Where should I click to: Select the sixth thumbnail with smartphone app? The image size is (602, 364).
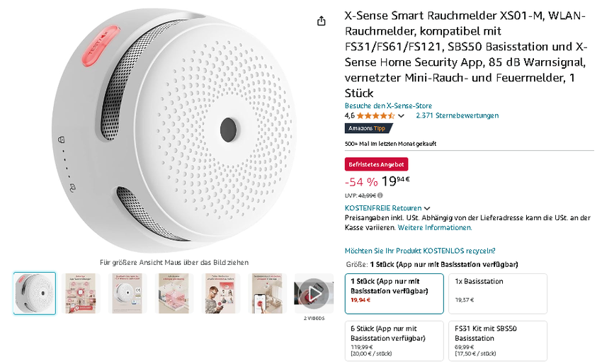pos(268,293)
